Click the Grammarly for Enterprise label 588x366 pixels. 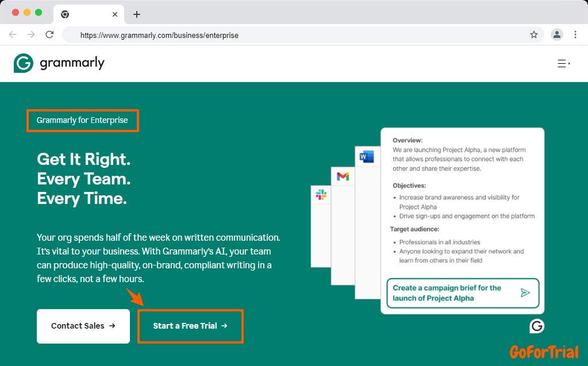(82, 120)
